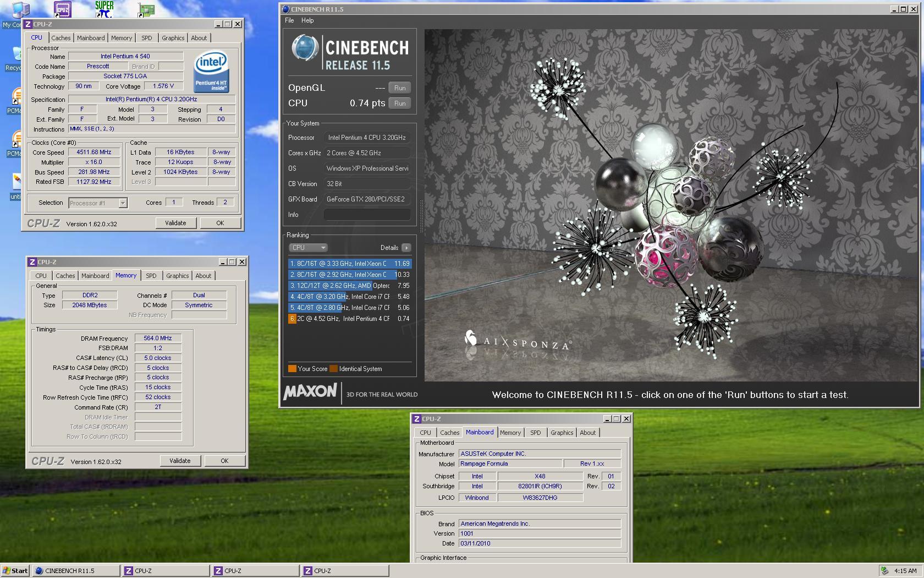Click Validate in CPU-Z Memory window
Image resolution: width=924 pixels, height=578 pixels.
coord(180,461)
